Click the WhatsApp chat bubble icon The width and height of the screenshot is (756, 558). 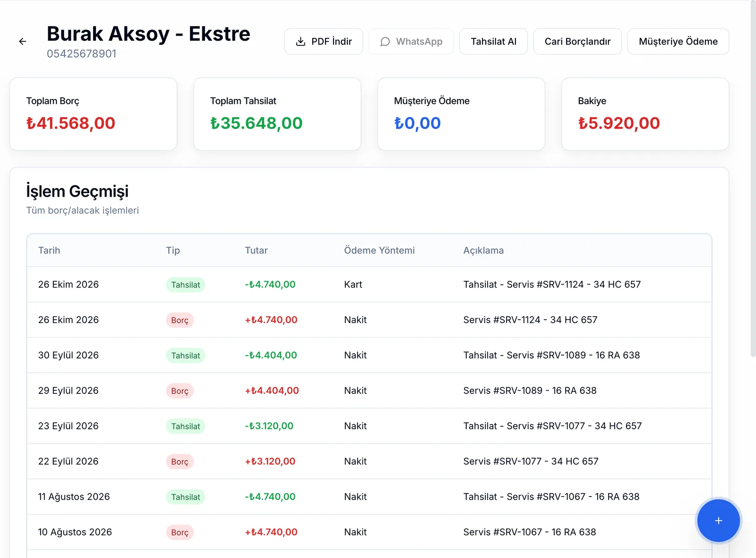click(x=385, y=42)
